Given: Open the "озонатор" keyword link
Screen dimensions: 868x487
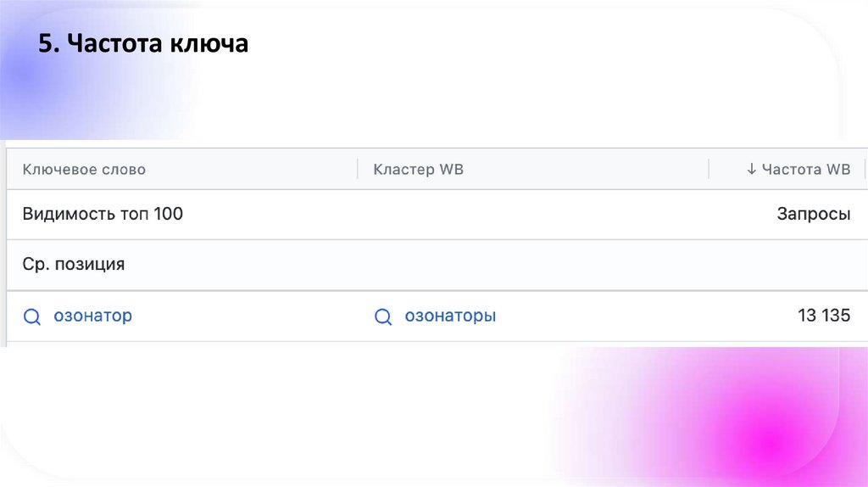Looking at the screenshot, I should (92, 316).
